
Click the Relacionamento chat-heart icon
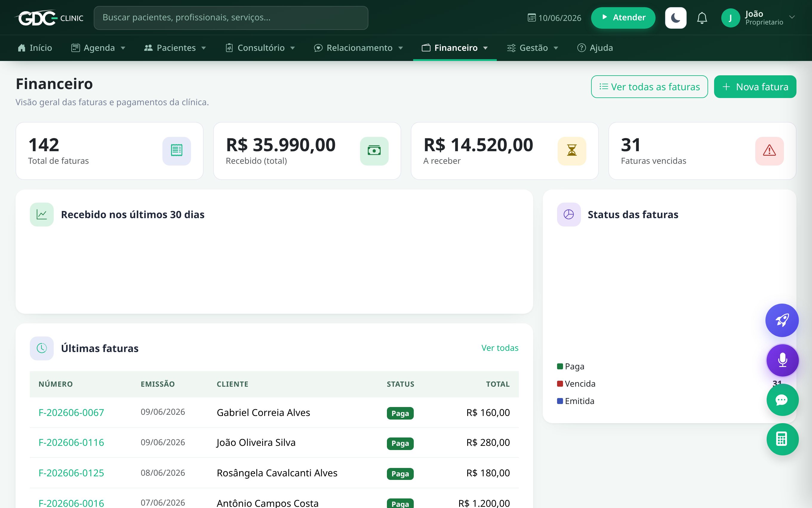click(318, 48)
